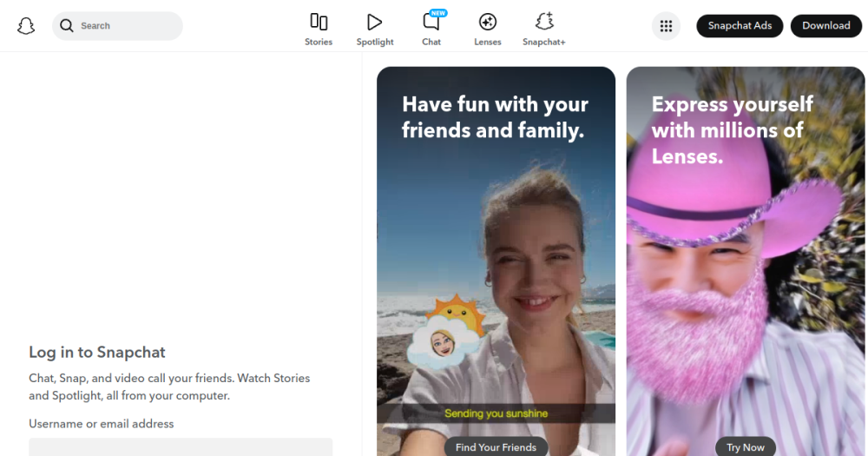Select the Chat label in navigation
Image resolution: width=868 pixels, height=456 pixels.
click(x=431, y=42)
